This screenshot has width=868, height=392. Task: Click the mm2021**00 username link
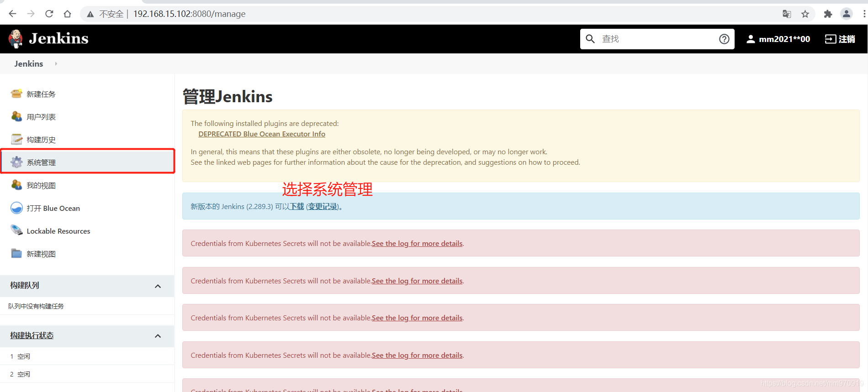[784, 39]
